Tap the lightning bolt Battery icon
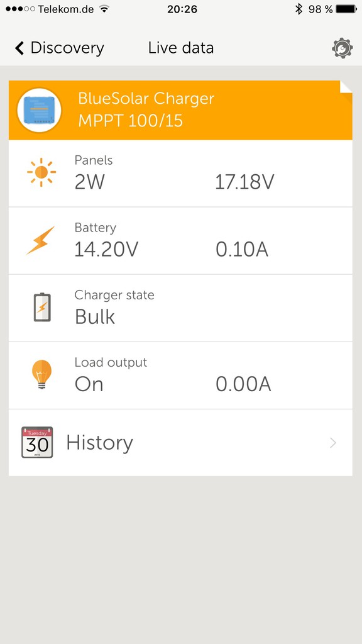362x644 pixels. (41, 240)
